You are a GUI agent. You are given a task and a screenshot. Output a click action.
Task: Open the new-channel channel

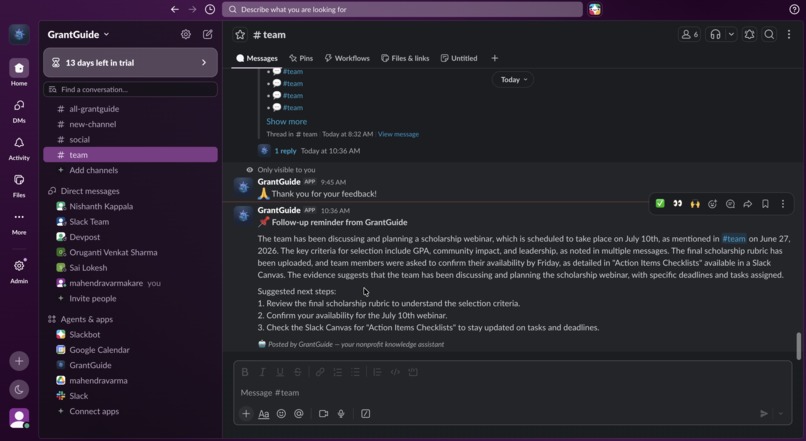[131, 124]
